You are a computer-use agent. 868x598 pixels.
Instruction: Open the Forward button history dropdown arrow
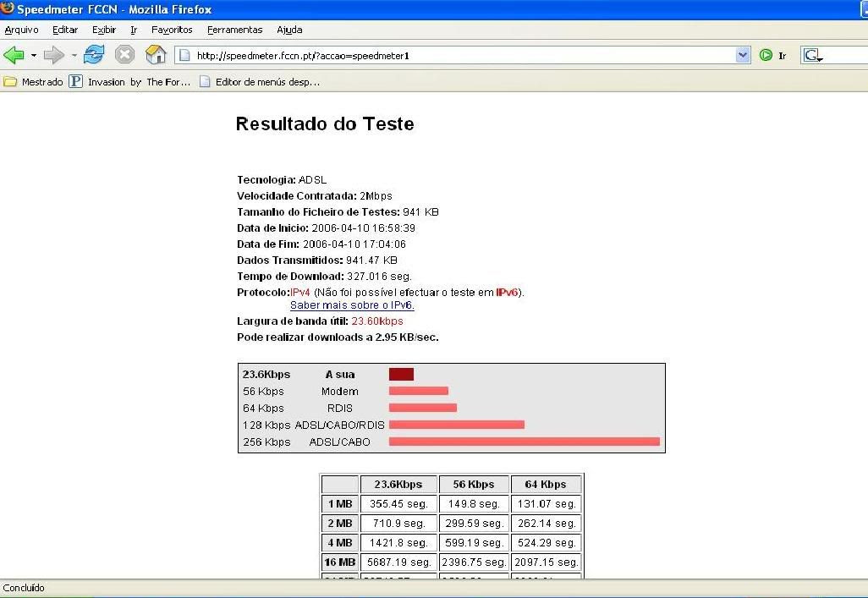(74, 55)
